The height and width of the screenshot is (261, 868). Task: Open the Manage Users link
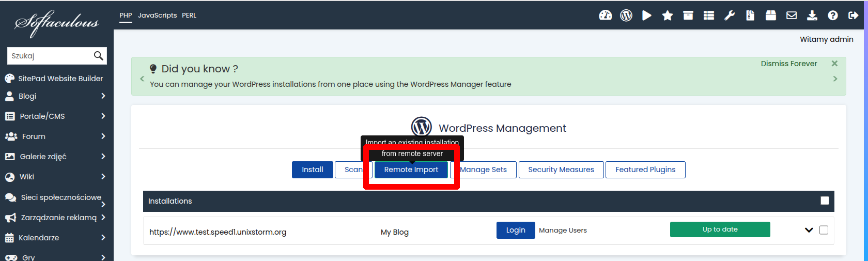click(x=563, y=231)
